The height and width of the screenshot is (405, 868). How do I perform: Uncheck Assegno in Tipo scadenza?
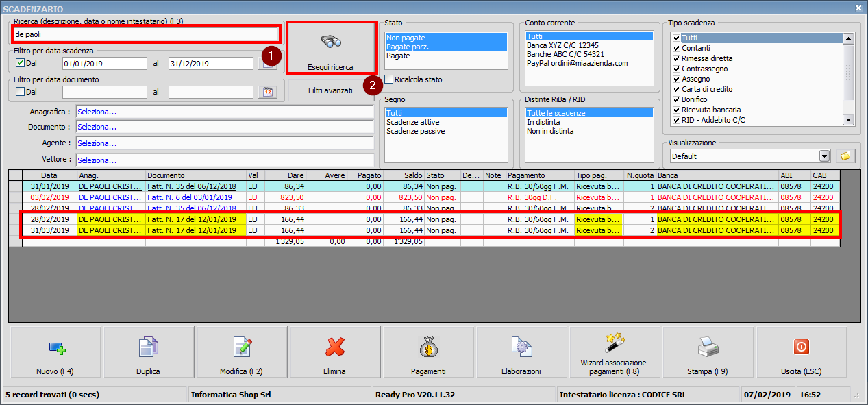[x=676, y=79]
